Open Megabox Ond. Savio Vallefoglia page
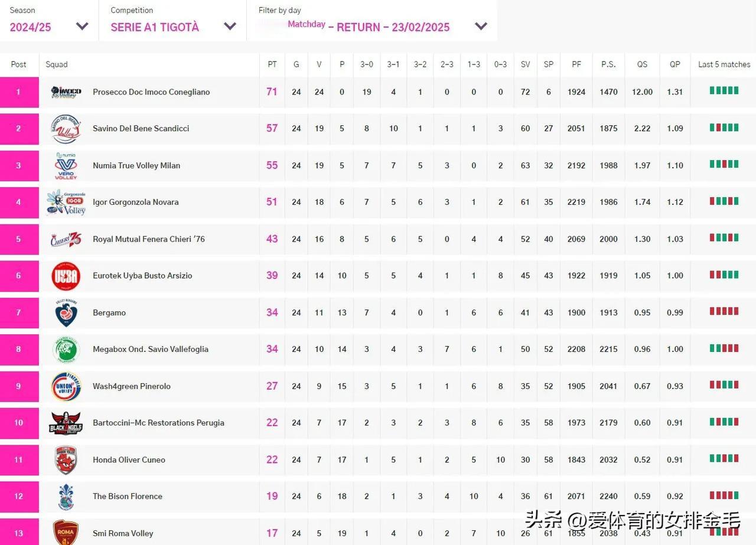This screenshot has height=545, width=756. pyautogui.click(x=151, y=349)
